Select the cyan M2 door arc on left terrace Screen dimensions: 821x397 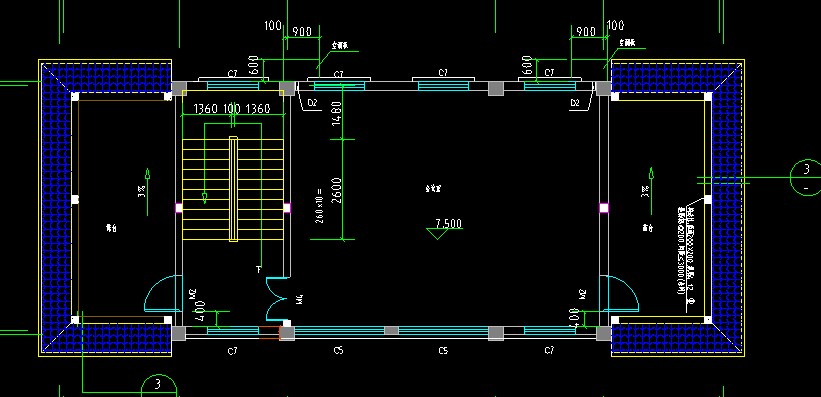tap(162, 293)
